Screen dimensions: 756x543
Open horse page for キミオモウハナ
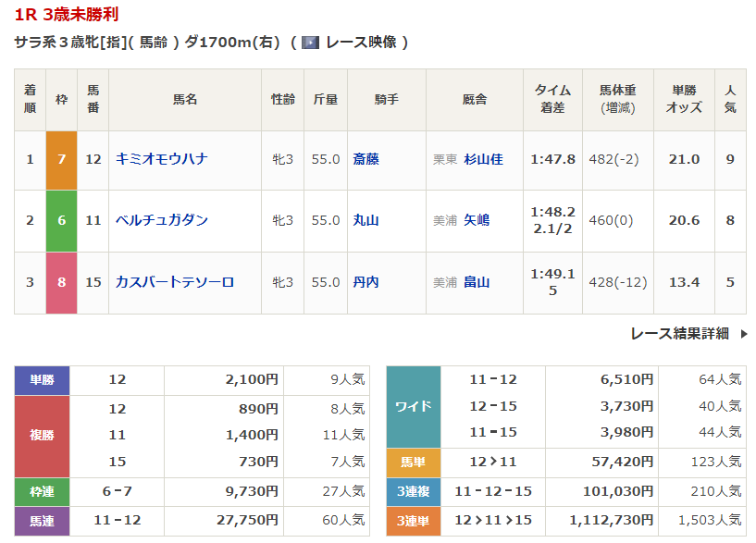(x=161, y=159)
